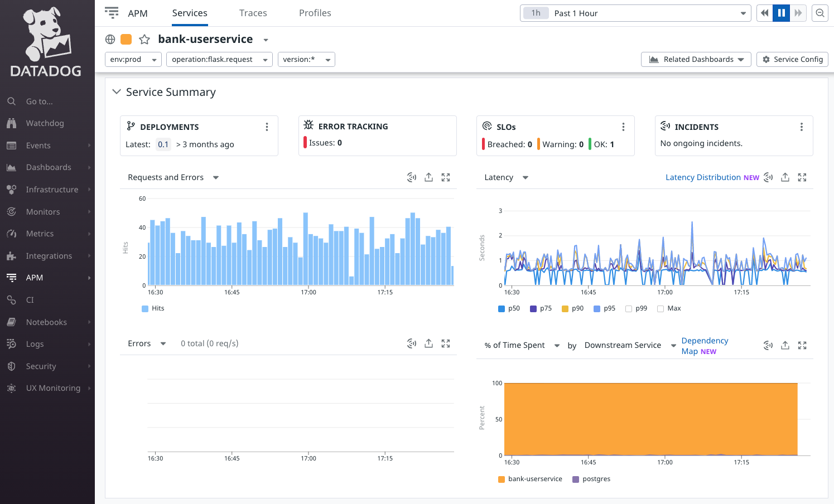Export the Latency chart

point(785,177)
